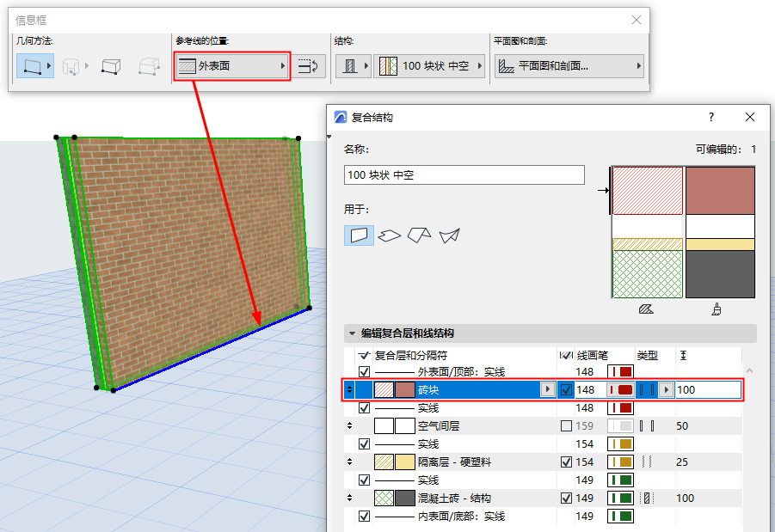Click the cut fill preview icon below preview
This screenshot has width=775, height=532.
[646, 309]
